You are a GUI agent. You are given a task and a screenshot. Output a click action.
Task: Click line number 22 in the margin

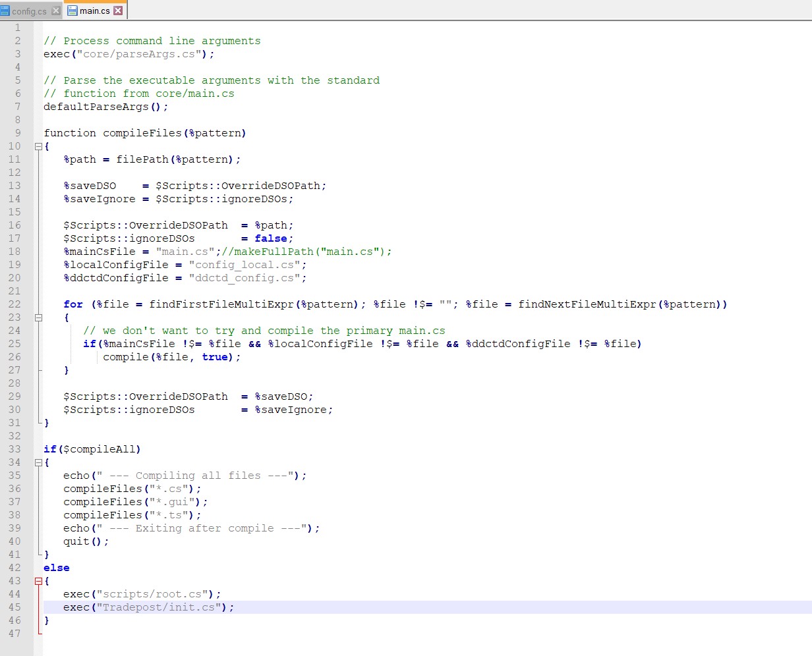14,304
